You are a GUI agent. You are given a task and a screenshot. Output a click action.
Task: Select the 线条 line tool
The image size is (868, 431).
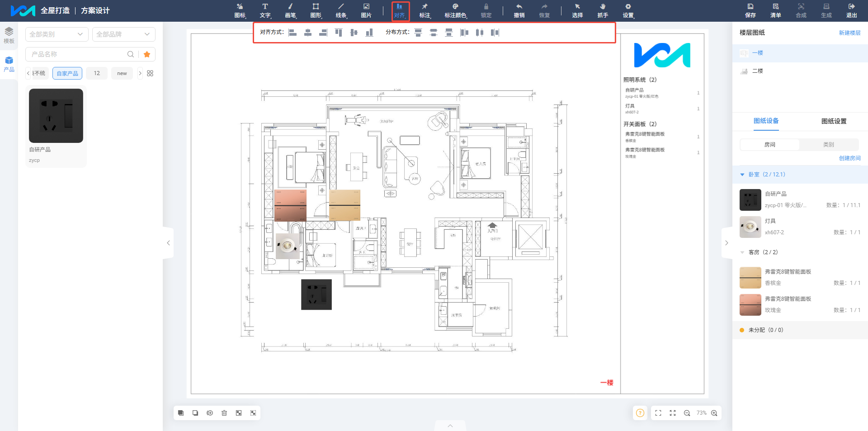click(341, 11)
